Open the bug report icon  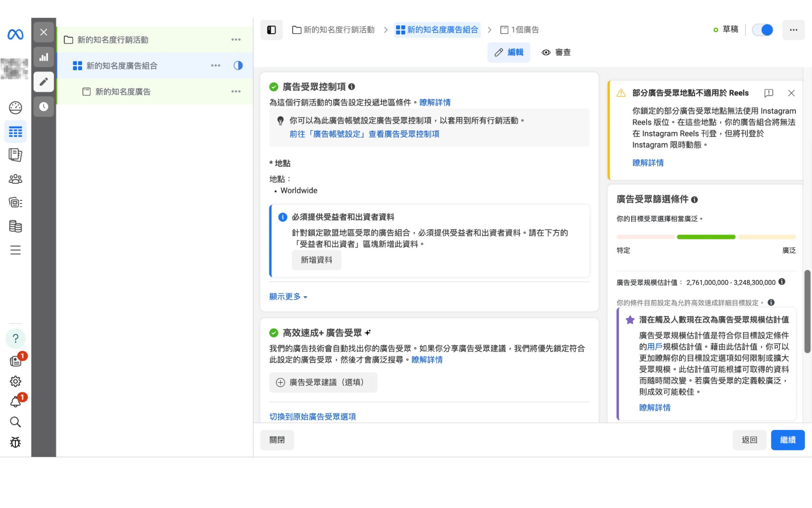[x=15, y=442]
